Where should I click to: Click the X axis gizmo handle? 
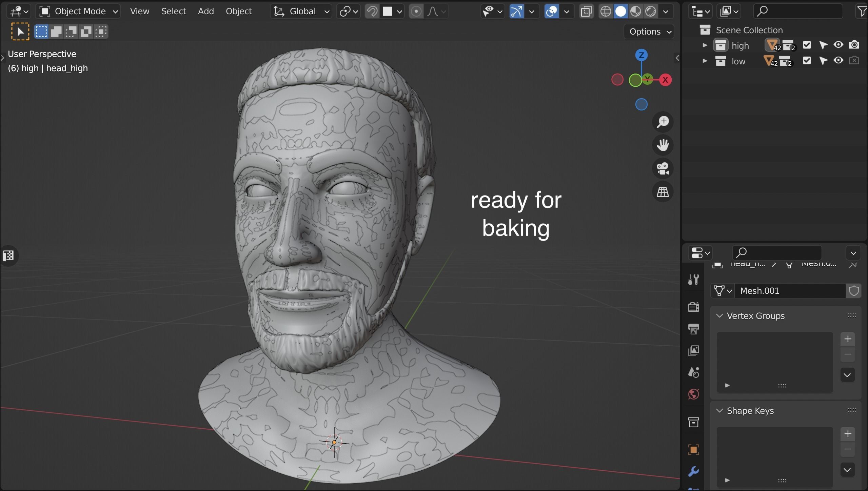(x=665, y=80)
